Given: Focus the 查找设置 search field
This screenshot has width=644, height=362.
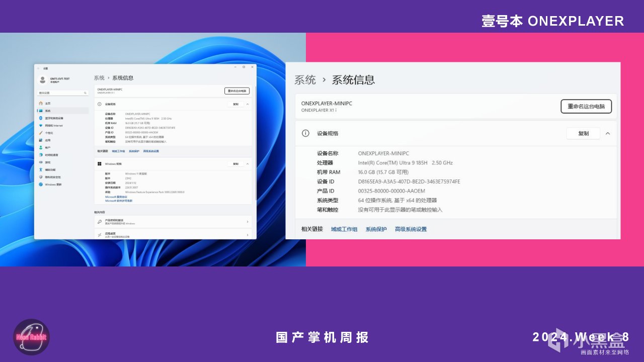Looking at the screenshot, I should [62, 93].
